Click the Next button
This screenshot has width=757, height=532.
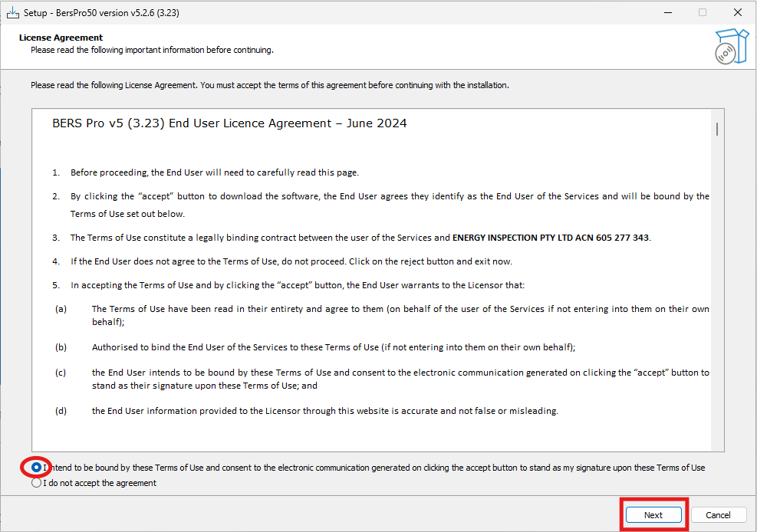click(x=653, y=514)
